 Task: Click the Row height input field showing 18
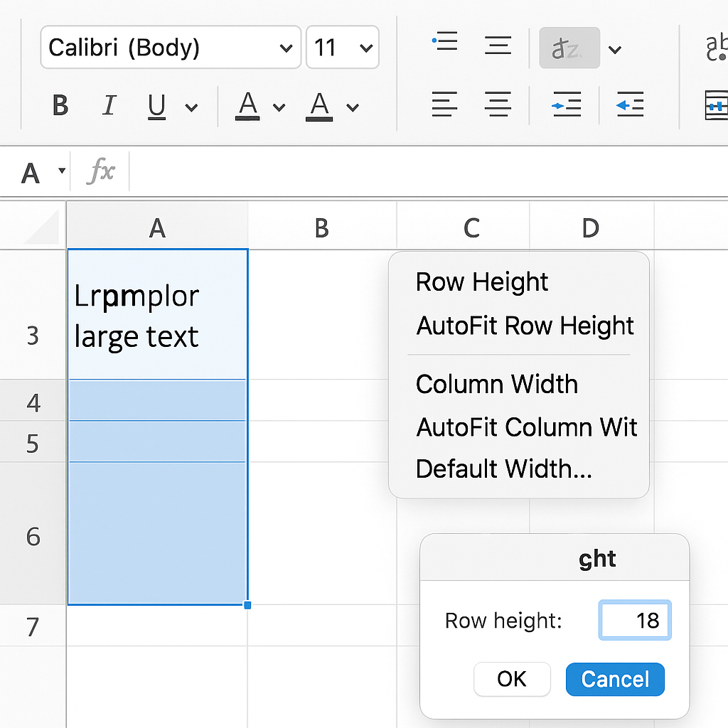coord(635,621)
